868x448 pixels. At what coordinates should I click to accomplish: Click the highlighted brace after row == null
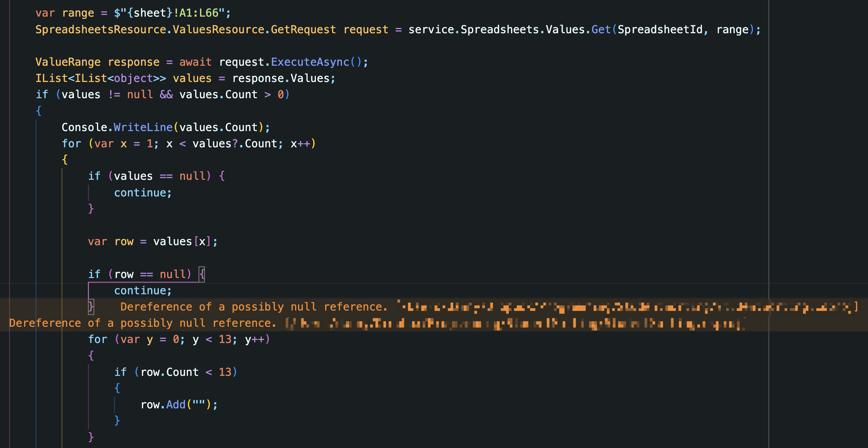point(202,274)
